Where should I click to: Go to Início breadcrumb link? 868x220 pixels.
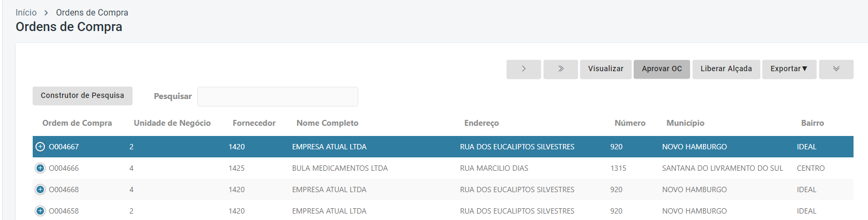[x=26, y=12]
